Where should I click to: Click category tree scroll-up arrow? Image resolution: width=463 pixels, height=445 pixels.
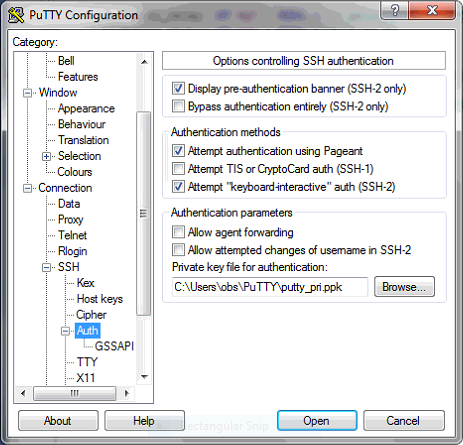pyautogui.click(x=144, y=62)
